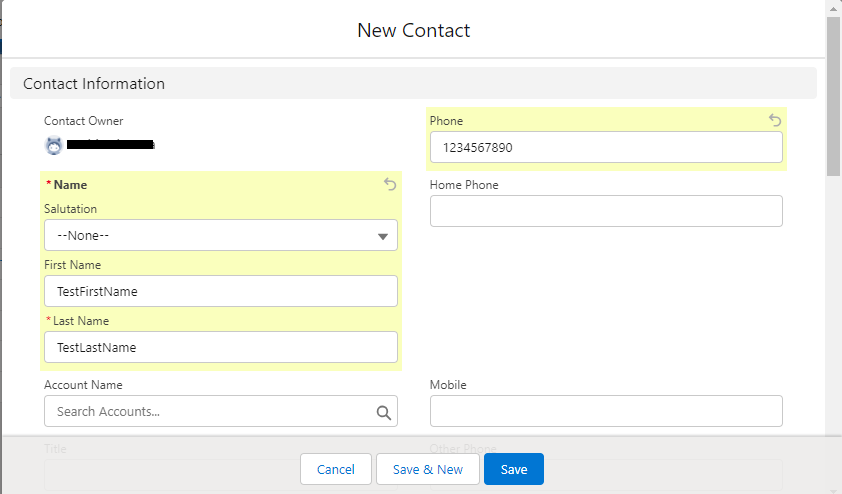Click the scrollbar up arrow
842x494 pixels.
point(833,9)
